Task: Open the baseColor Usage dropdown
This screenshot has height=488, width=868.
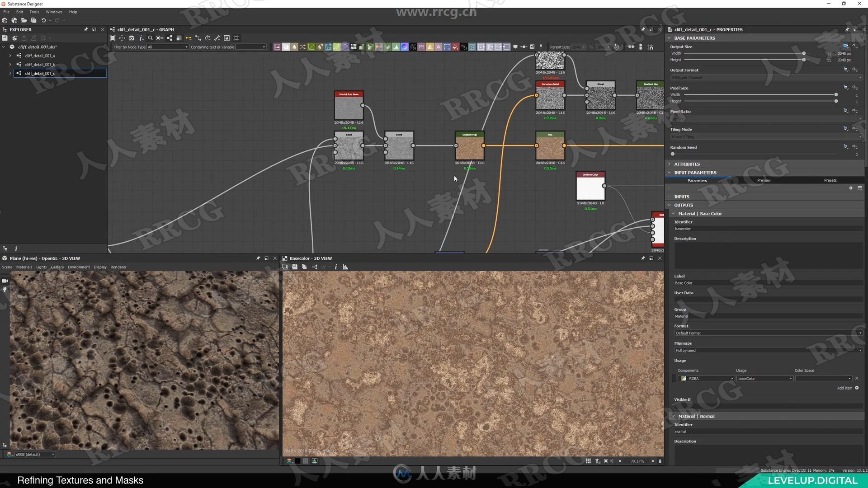Action: coord(764,378)
